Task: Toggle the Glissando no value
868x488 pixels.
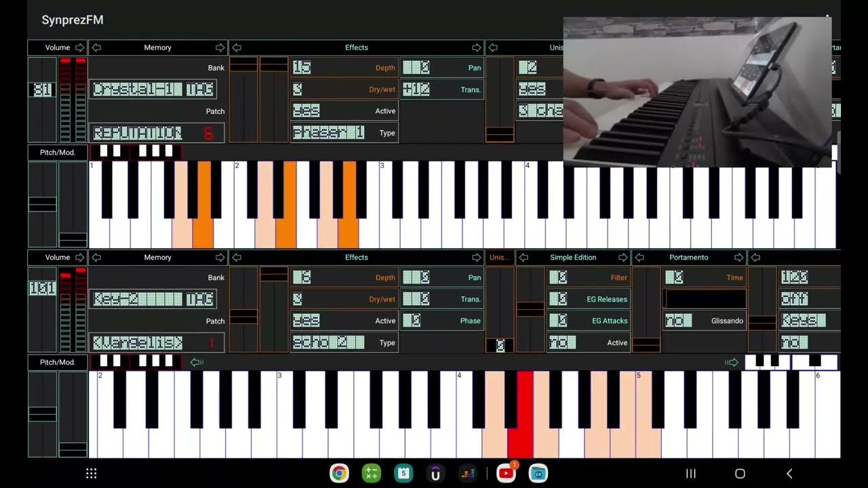Action: tap(678, 321)
